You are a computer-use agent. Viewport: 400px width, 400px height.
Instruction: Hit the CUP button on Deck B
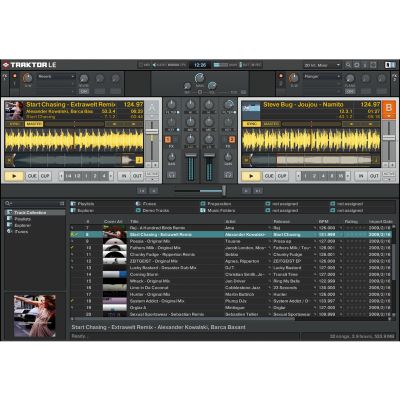(x=282, y=176)
